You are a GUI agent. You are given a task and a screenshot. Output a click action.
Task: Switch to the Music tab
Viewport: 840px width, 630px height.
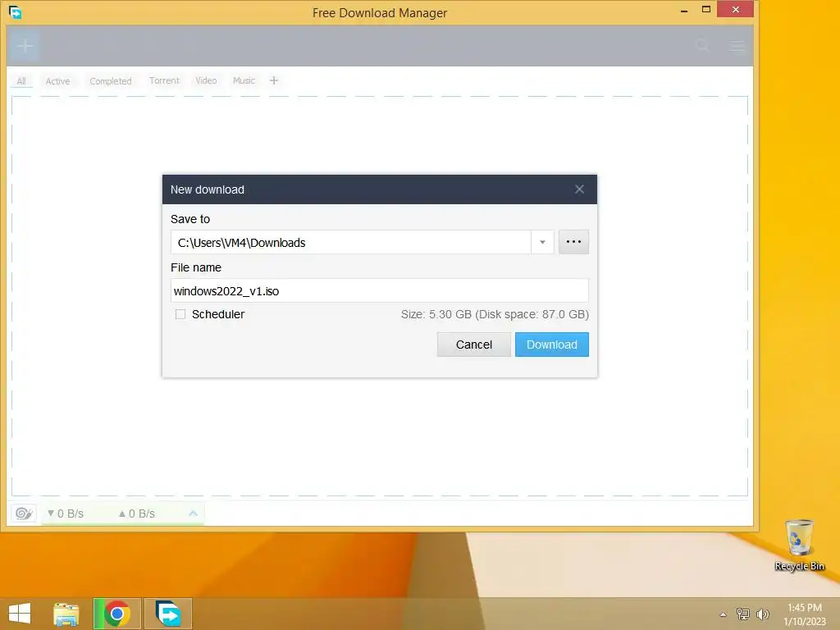coord(244,80)
